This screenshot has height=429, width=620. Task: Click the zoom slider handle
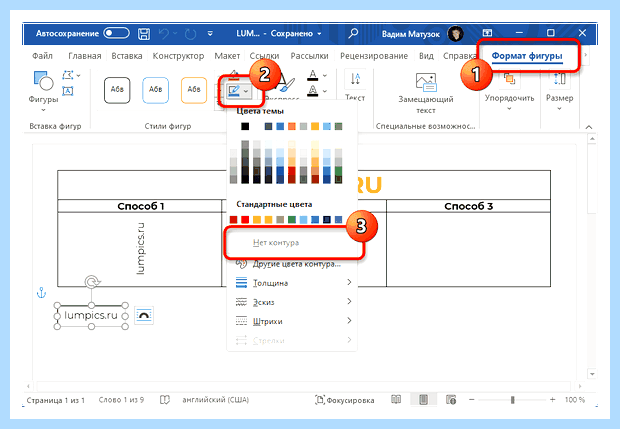point(512,400)
